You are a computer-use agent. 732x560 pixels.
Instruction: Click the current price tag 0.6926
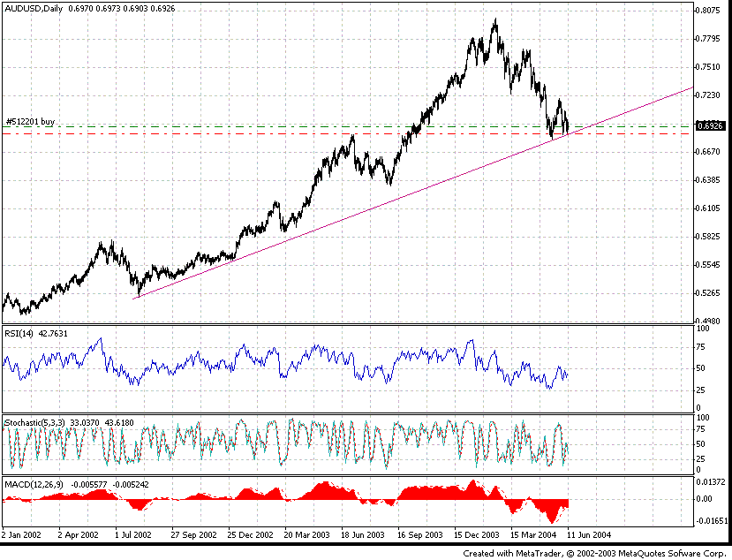pyautogui.click(x=711, y=125)
